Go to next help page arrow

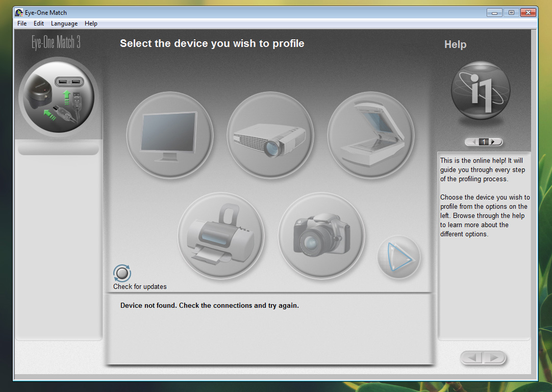(x=493, y=142)
